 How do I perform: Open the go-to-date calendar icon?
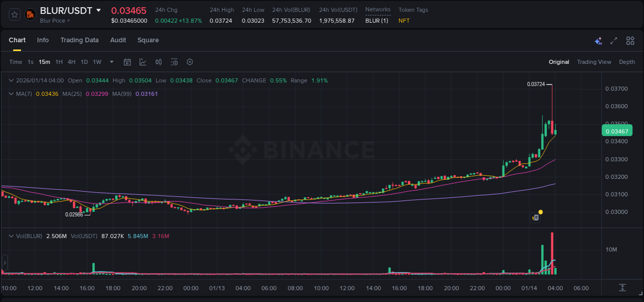tap(127, 62)
